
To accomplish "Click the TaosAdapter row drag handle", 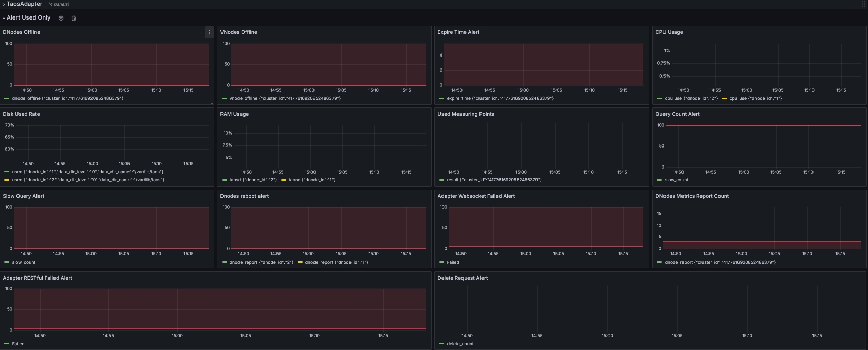I will tap(863, 4).
